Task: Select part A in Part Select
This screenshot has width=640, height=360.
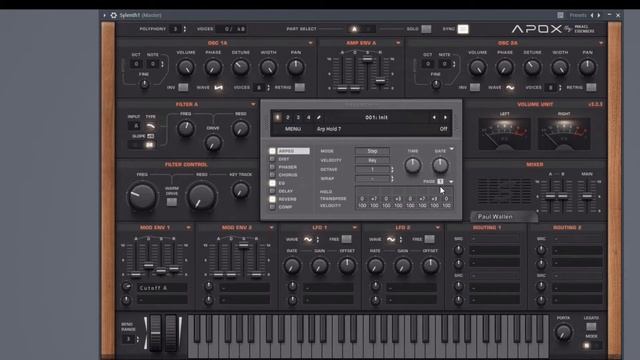Action: click(x=354, y=29)
